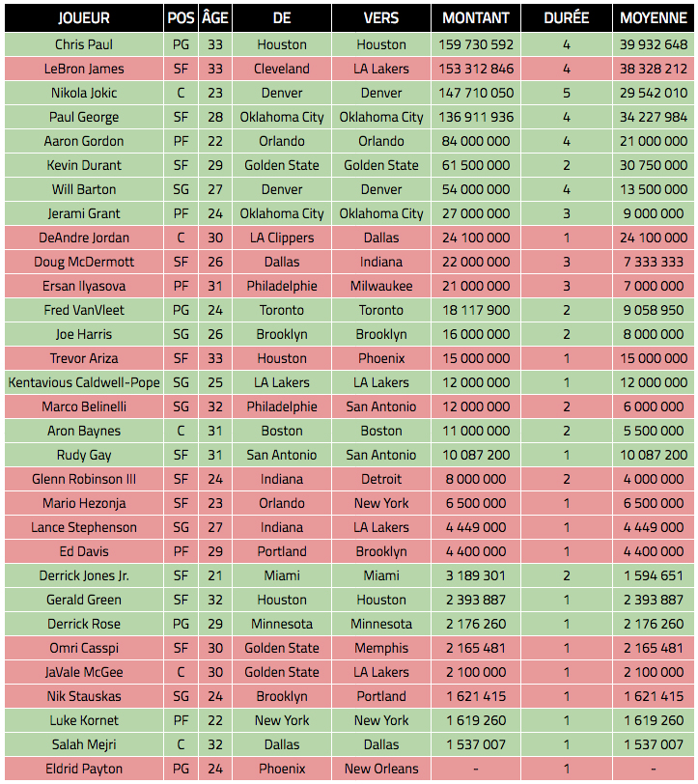Select the Nikola Jokic row name
This screenshot has height=784, width=698.
84,93
